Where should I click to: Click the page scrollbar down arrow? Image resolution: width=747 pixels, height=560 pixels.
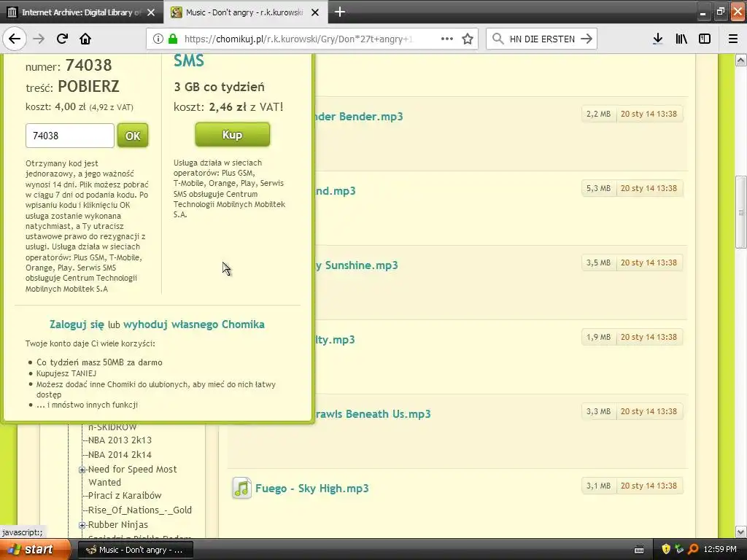click(x=741, y=532)
